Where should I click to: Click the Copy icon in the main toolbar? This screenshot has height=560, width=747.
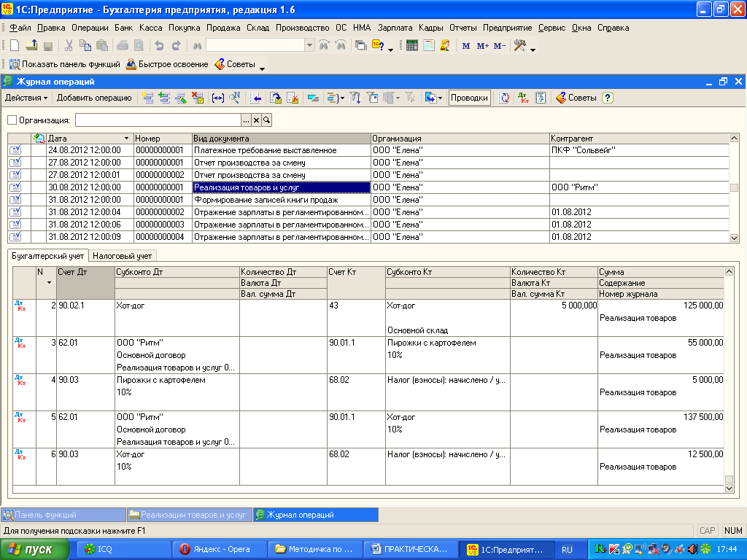(x=85, y=46)
